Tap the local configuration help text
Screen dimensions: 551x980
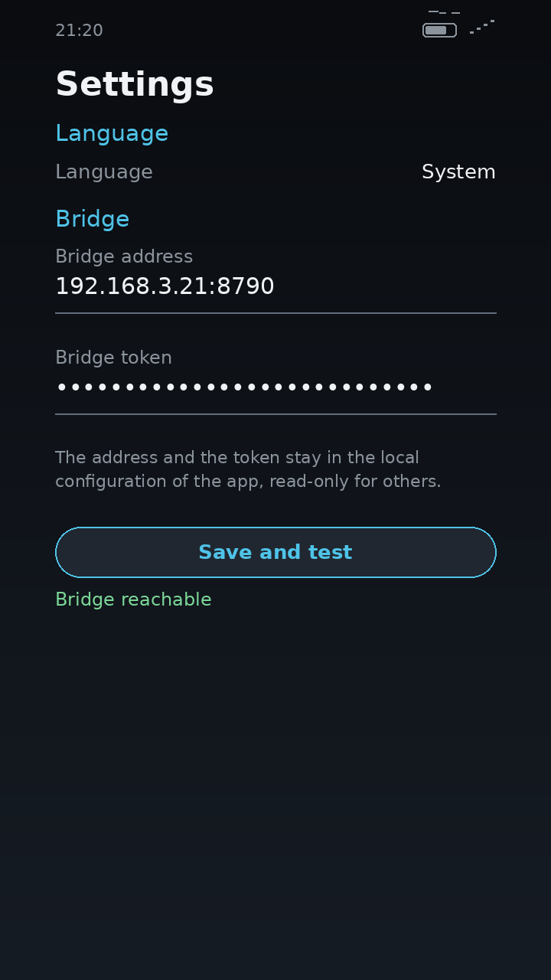pyautogui.click(x=248, y=469)
